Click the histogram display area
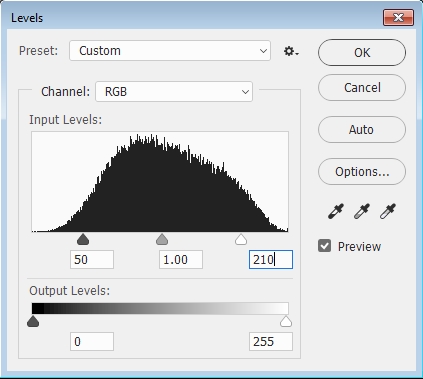The width and height of the screenshot is (423, 379). pos(160,182)
